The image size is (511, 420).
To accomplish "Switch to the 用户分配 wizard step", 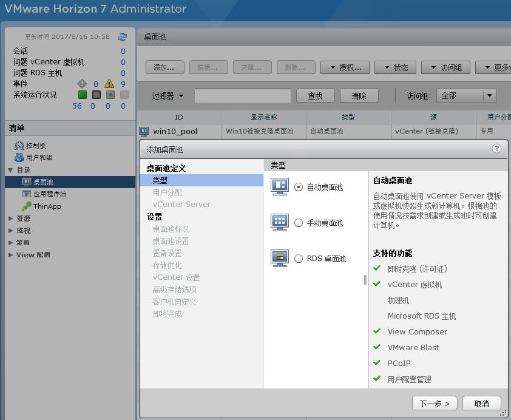I will (166, 194).
